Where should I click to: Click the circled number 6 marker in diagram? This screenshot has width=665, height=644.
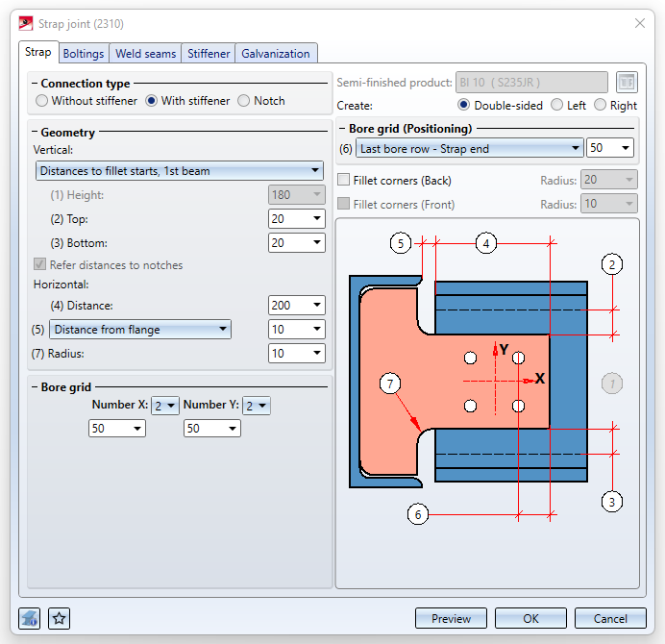416,514
